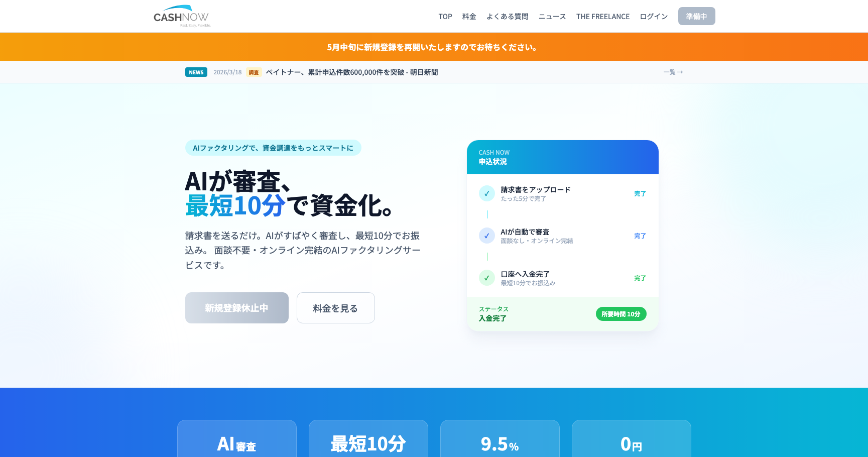Click 完了 status for AIが自動で審査
The image size is (868, 457).
640,236
